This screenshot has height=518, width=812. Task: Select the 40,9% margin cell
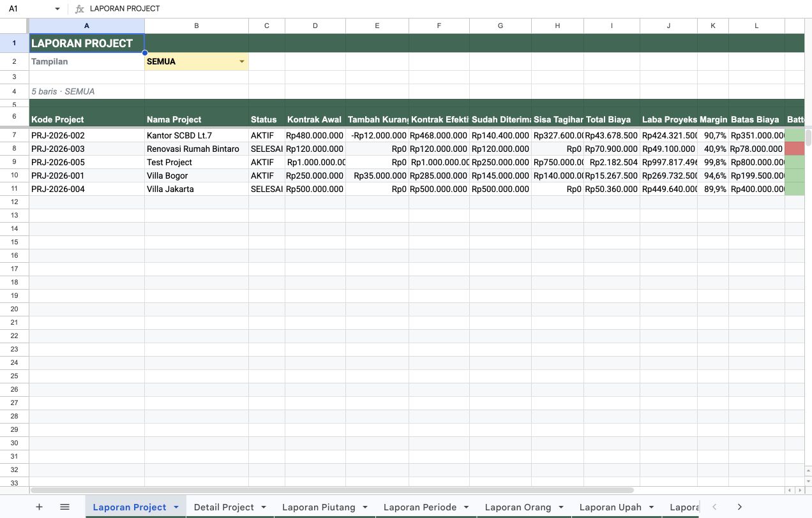[x=713, y=149]
